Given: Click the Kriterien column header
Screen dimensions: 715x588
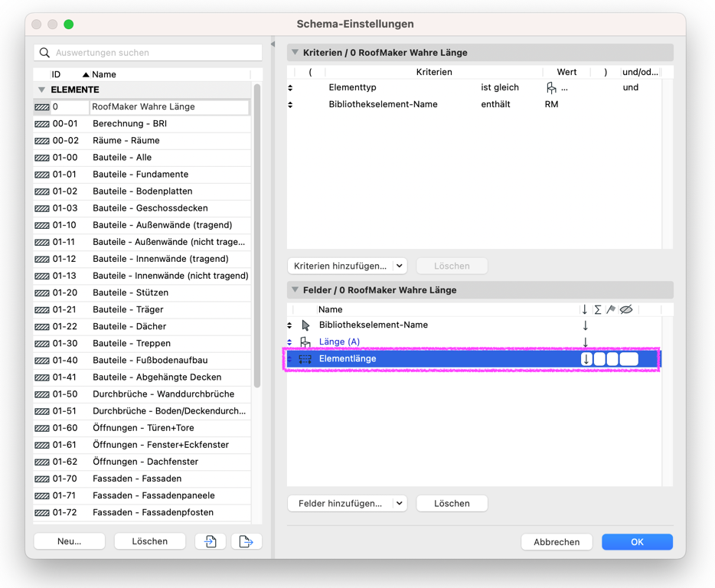Looking at the screenshot, I should click(x=434, y=72).
